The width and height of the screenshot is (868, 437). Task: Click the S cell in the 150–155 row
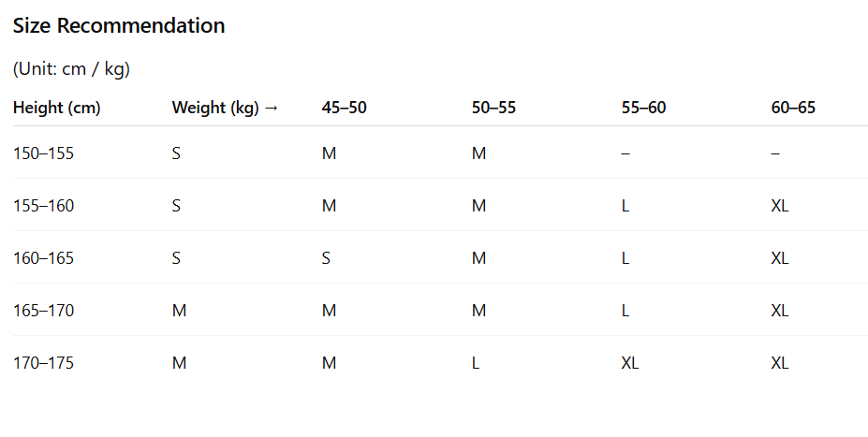pos(176,153)
